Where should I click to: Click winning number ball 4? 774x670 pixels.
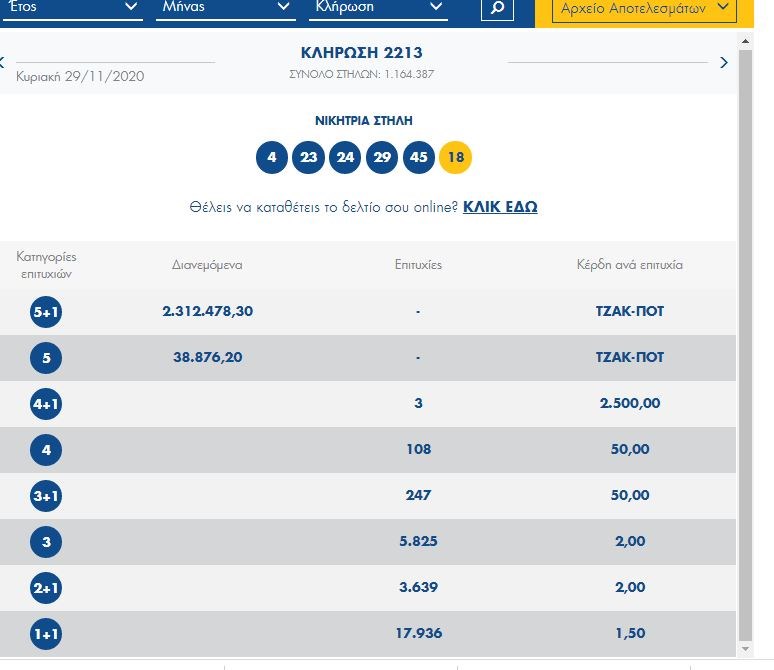point(271,157)
